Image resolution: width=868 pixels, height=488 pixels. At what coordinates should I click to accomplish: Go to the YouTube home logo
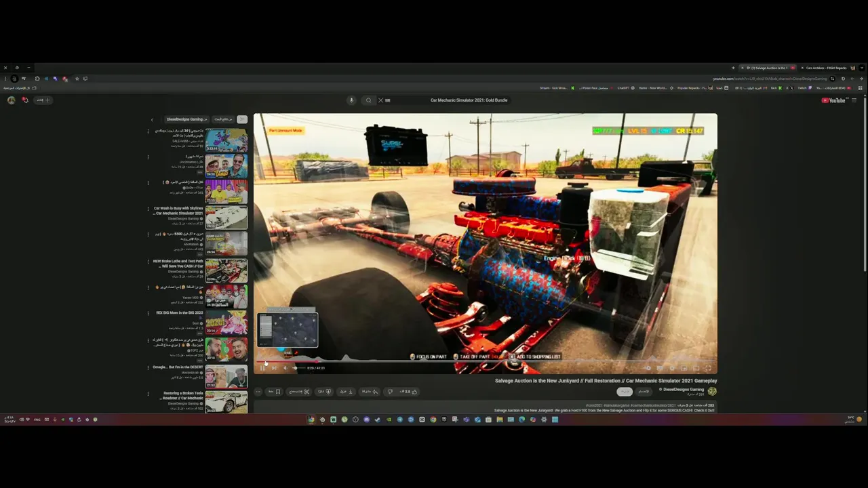point(834,100)
